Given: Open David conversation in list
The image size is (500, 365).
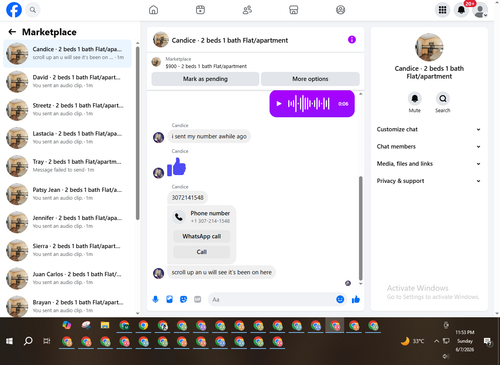Looking at the screenshot, I should click(68, 81).
